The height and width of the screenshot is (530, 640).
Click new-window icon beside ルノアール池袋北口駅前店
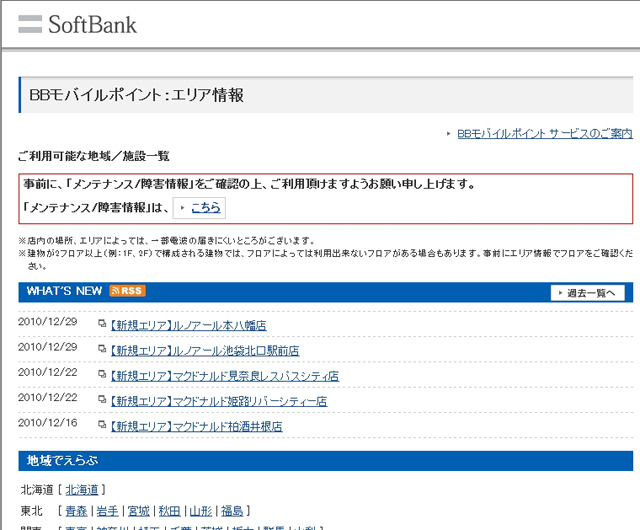click(102, 349)
